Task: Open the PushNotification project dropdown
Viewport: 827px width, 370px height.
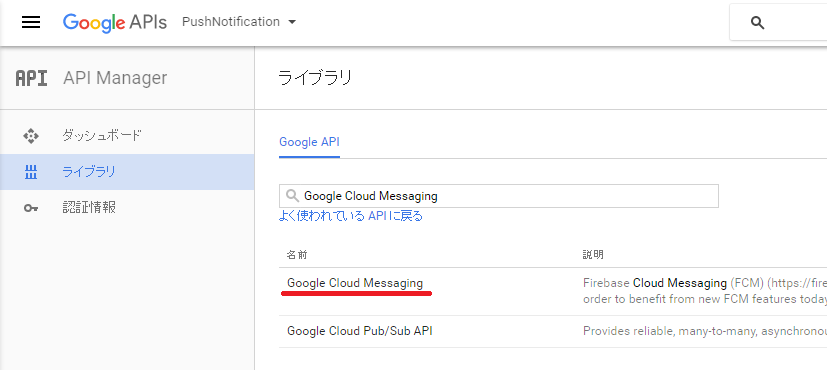Action: (x=239, y=22)
